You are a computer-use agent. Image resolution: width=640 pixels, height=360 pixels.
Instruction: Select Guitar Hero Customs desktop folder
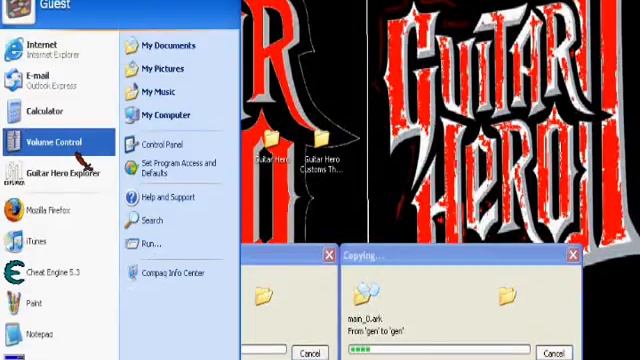tap(322, 139)
